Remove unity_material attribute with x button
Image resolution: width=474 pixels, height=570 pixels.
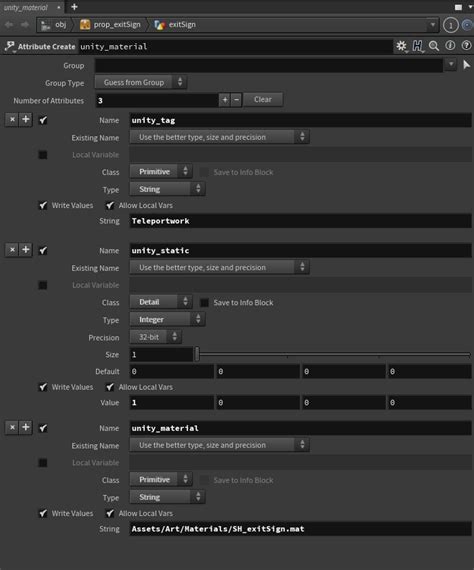(x=12, y=427)
